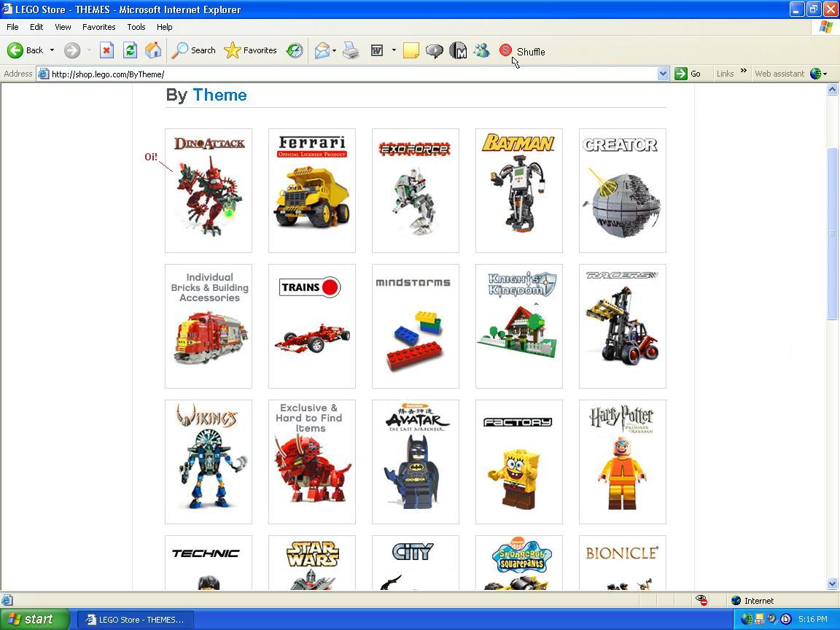Click the Forward arrow button
This screenshot has height=630, width=840.
point(71,50)
